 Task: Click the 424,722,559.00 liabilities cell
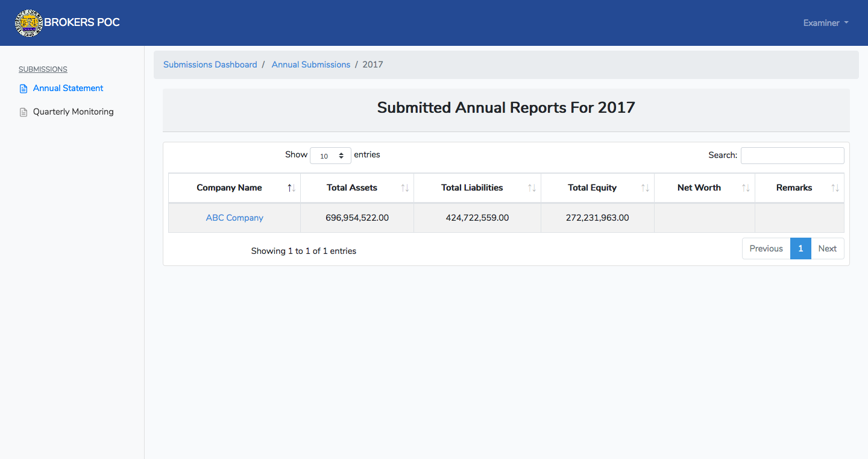pos(477,218)
